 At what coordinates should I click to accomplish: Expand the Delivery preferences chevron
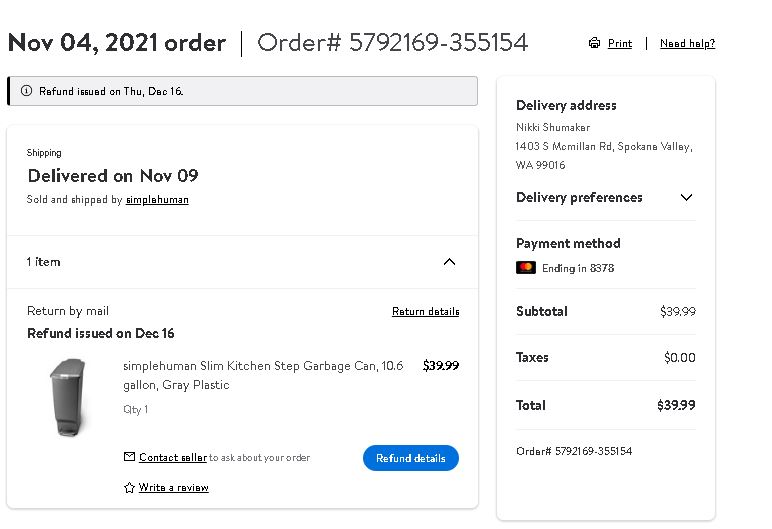686,198
